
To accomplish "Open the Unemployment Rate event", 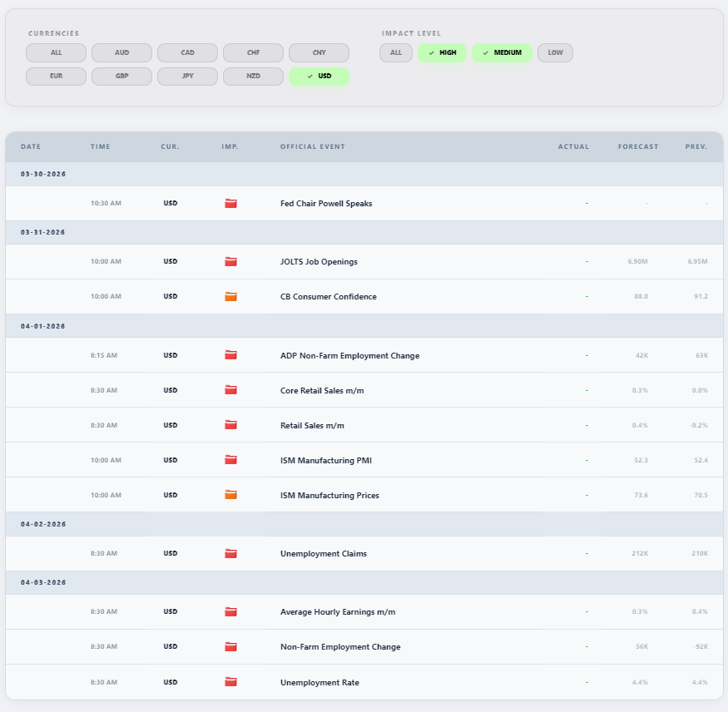I will pyautogui.click(x=319, y=682).
